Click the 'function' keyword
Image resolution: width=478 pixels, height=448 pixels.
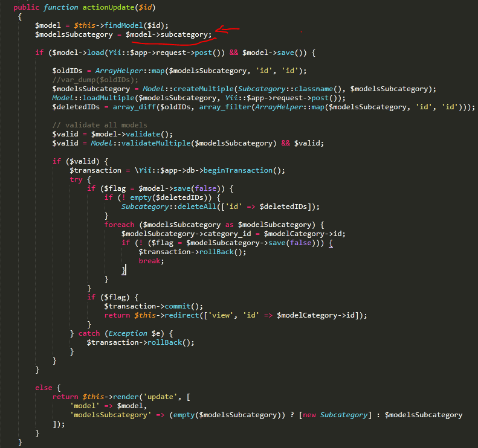[60, 7]
